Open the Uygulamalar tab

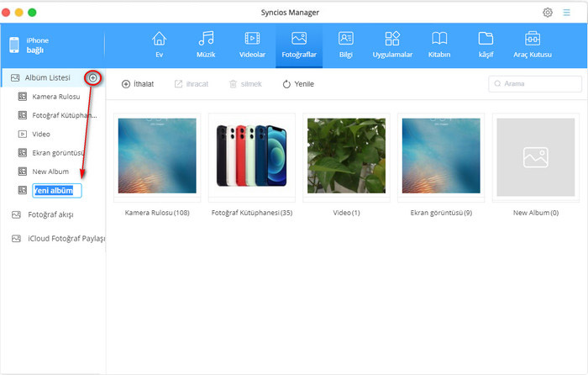point(392,45)
